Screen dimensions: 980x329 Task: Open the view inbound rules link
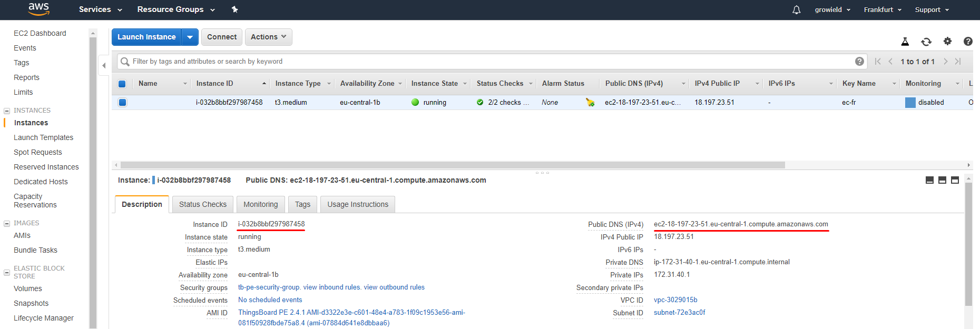click(x=332, y=287)
